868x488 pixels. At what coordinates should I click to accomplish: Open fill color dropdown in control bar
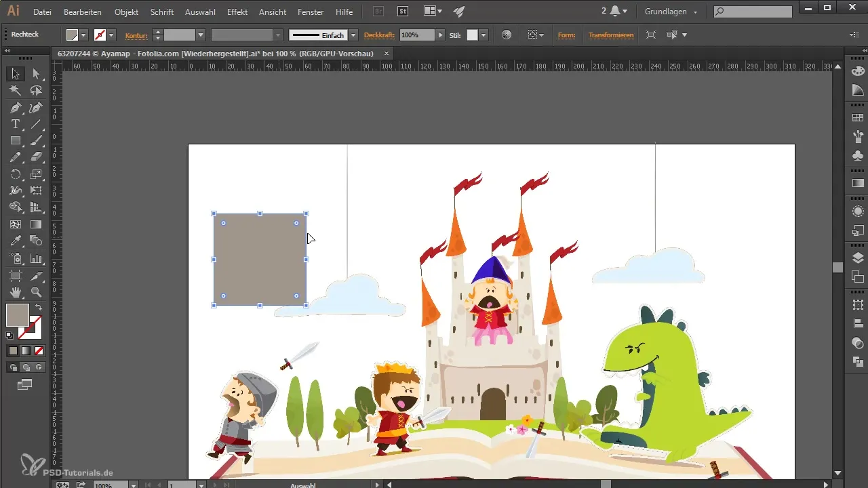click(x=83, y=35)
